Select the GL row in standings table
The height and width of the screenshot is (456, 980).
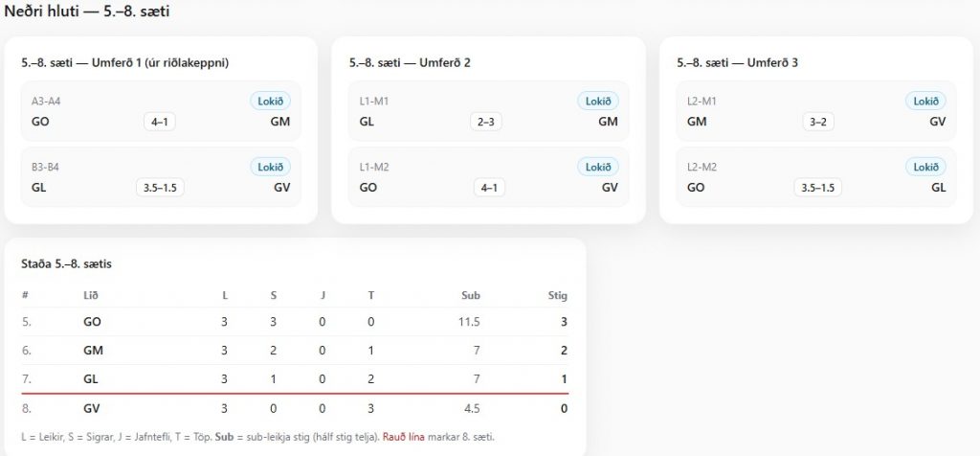tap(295, 379)
